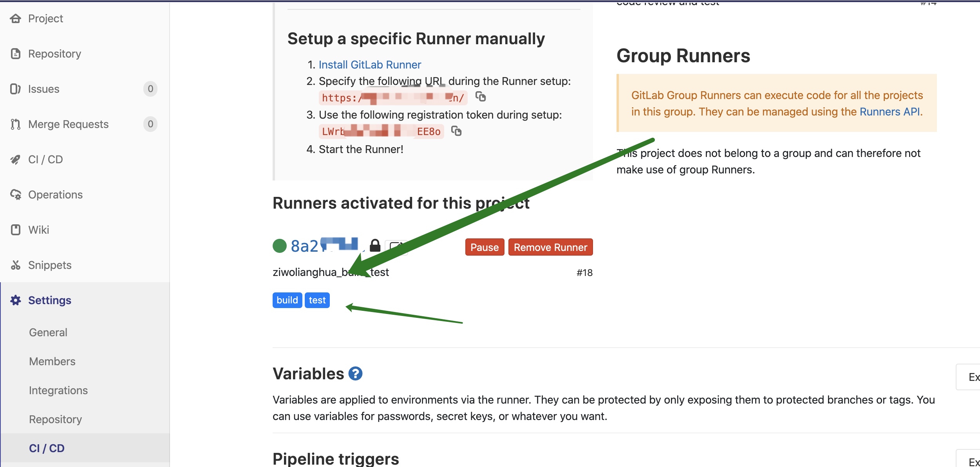Click the Settings sidebar item
980x467 pixels.
pyautogui.click(x=50, y=300)
